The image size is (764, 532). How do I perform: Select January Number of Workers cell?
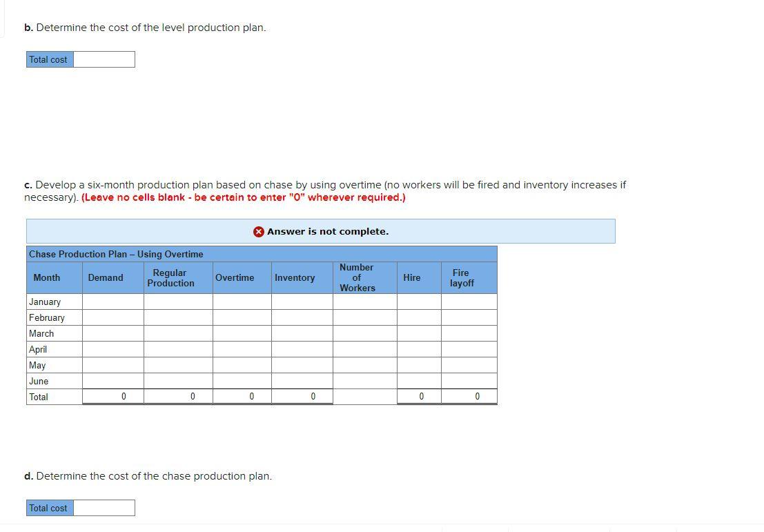pos(365,302)
